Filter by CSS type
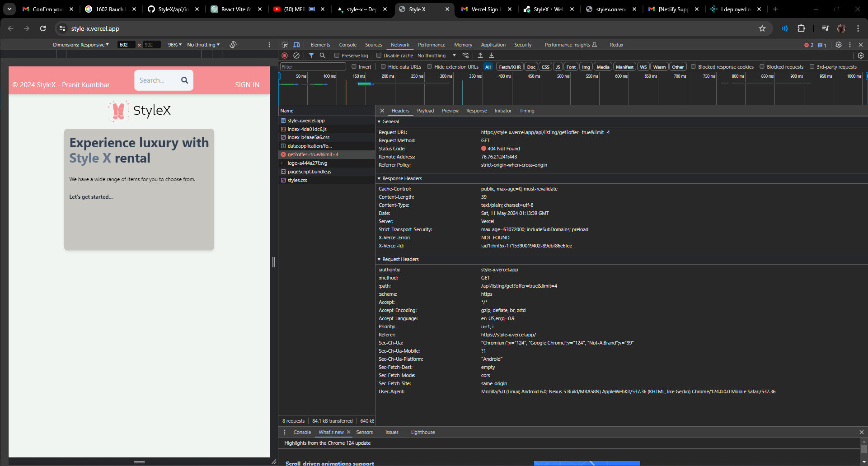The width and height of the screenshot is (868, 466). click(545, 67)
